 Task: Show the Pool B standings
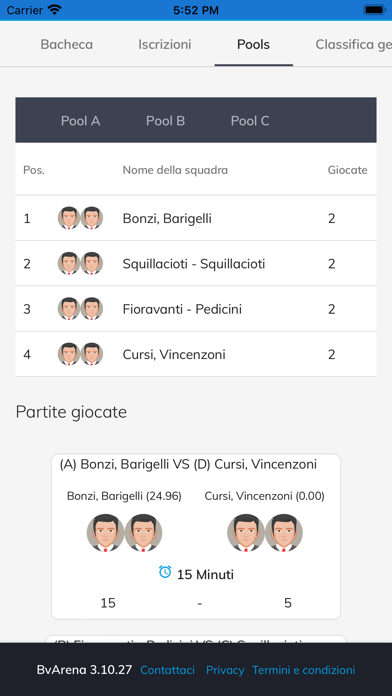(x=166, y=121)
